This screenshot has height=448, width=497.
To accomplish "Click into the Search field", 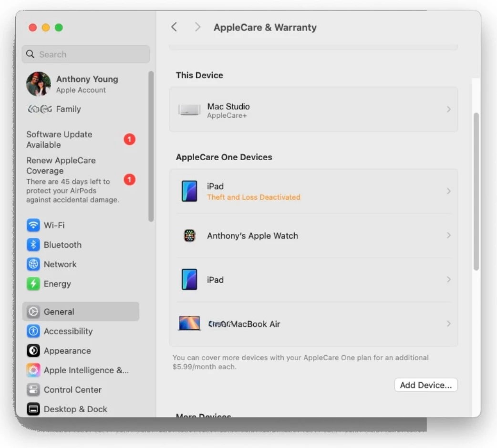I will click(x=86, y=54).
